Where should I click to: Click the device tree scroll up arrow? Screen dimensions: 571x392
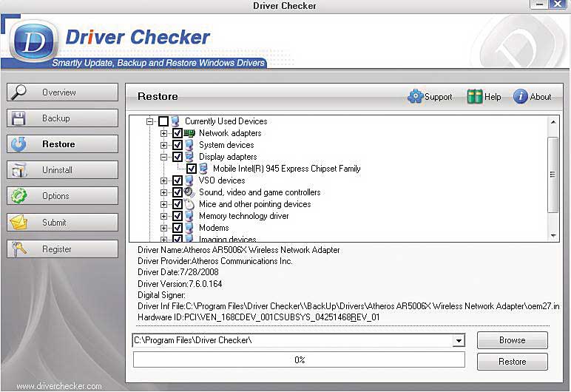click(x=553, y=122)
